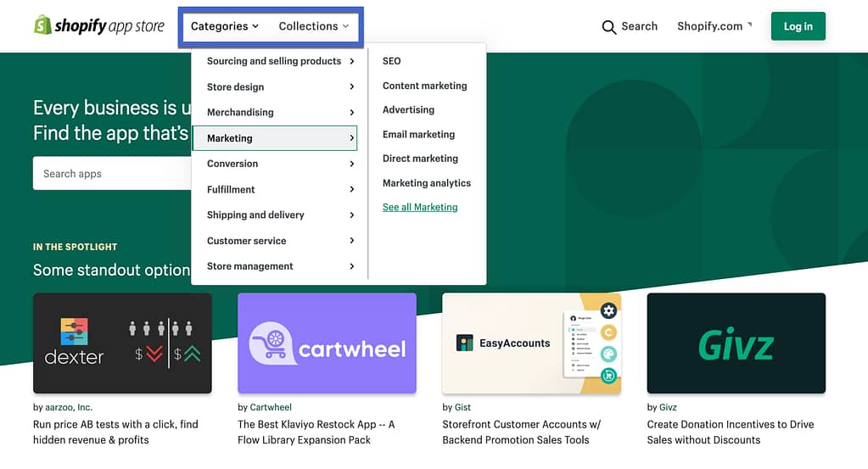Open the Collections dropdown menu

point(314,26)
